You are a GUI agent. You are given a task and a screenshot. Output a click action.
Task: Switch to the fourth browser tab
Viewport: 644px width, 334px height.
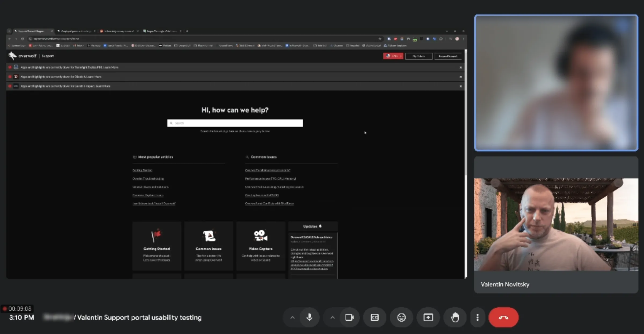(162, 31)
